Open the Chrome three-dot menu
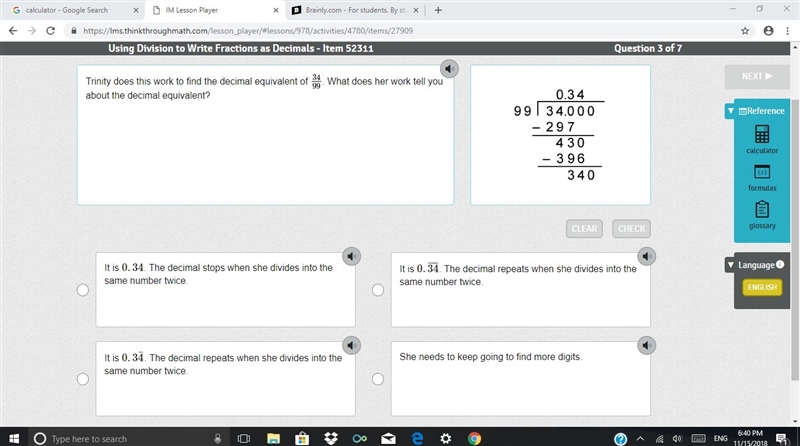The width and height of the screenshot is (800, 446). coord(788,31)
